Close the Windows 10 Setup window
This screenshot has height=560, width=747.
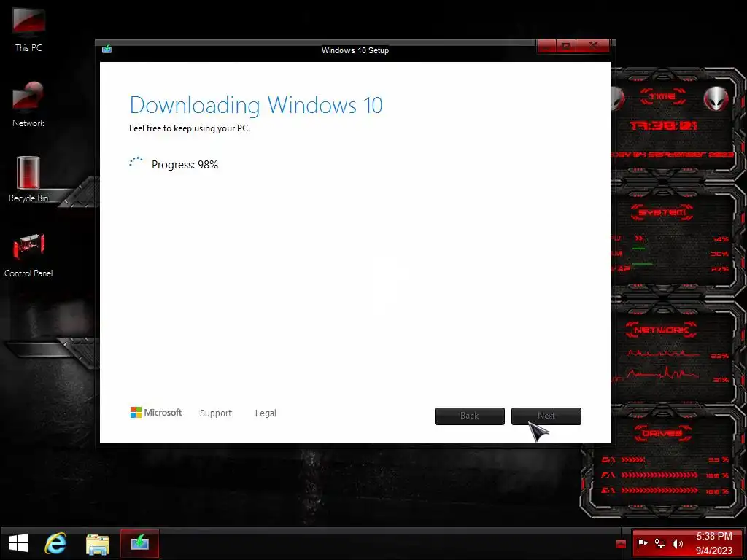pos(592,46)
